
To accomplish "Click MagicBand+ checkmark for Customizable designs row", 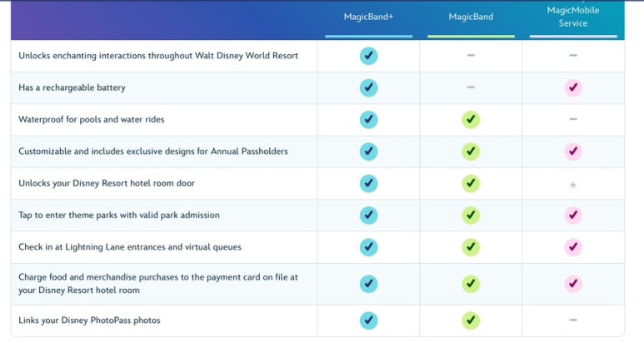I will tap(368, 152).
